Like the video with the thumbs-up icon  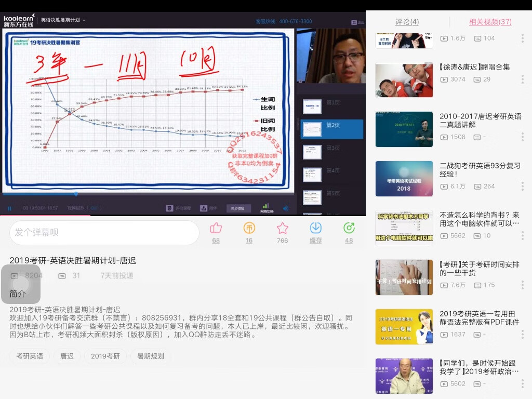pos(216,228)
